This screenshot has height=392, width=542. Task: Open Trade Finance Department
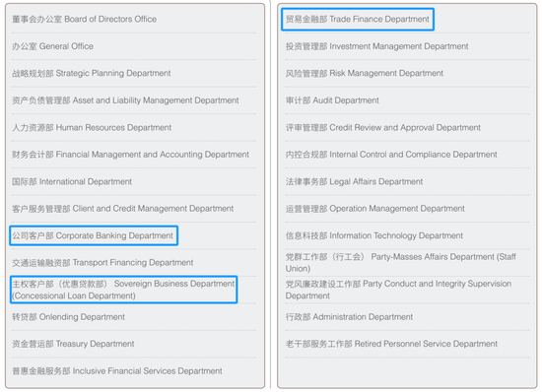point(358,19)
